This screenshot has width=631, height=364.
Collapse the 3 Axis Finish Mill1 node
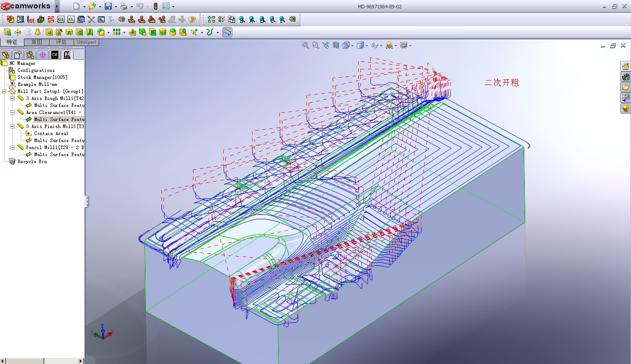pos(12,126)
